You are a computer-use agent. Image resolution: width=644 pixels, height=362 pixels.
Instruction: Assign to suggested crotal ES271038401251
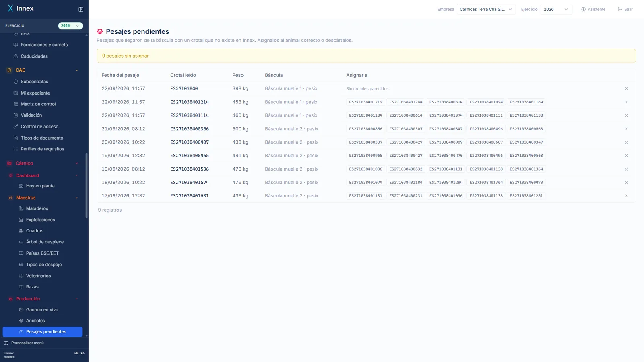click(x=526, y=196)
